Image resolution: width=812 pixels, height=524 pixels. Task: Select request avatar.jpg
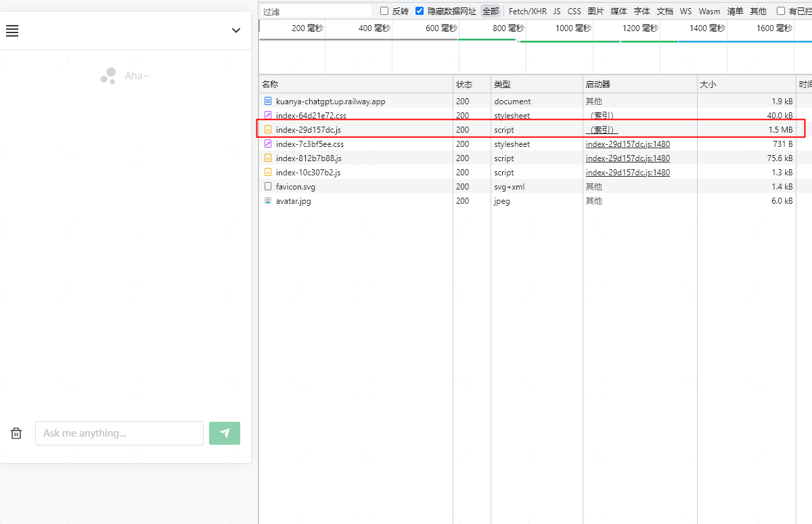294,201
